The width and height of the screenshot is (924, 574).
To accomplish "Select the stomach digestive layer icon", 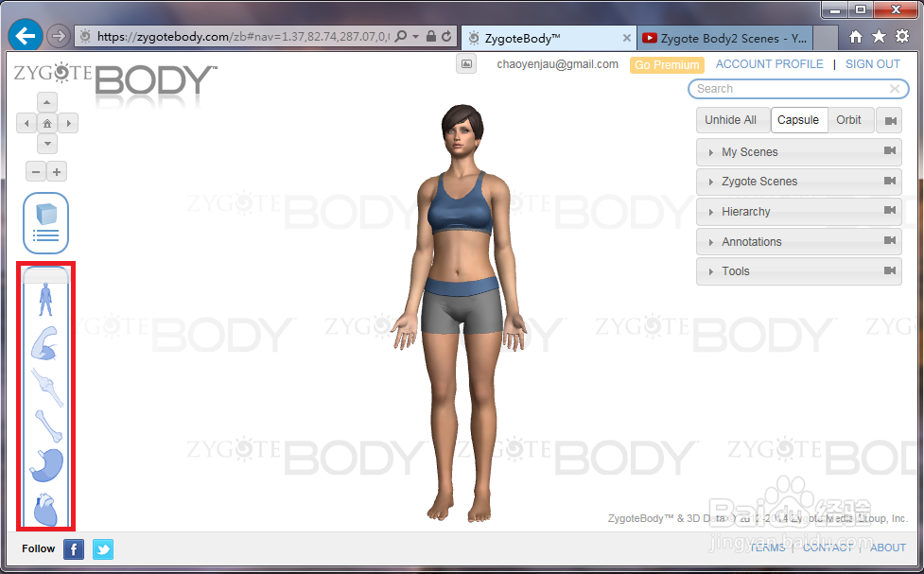I will tap(46, 465).
